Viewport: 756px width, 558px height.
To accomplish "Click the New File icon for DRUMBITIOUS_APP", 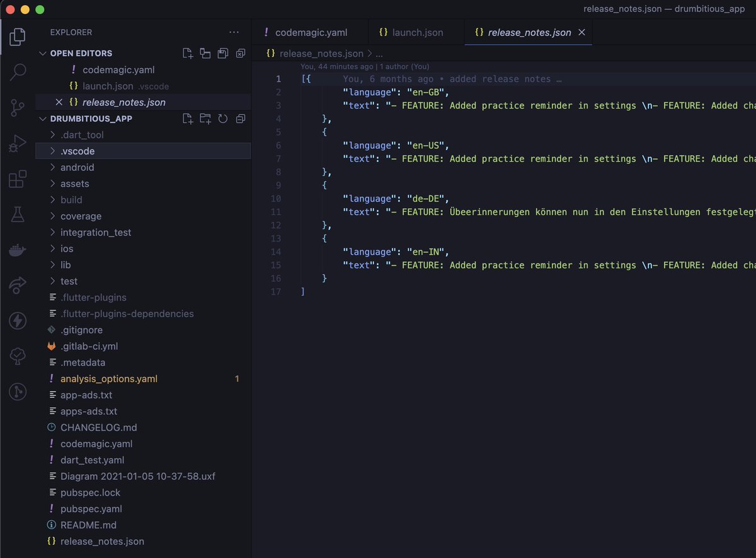I will (x=187, y=119).
